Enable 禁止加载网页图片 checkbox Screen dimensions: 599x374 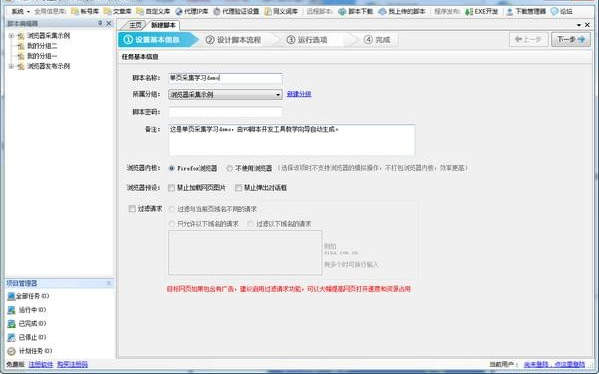click(172, 188)
